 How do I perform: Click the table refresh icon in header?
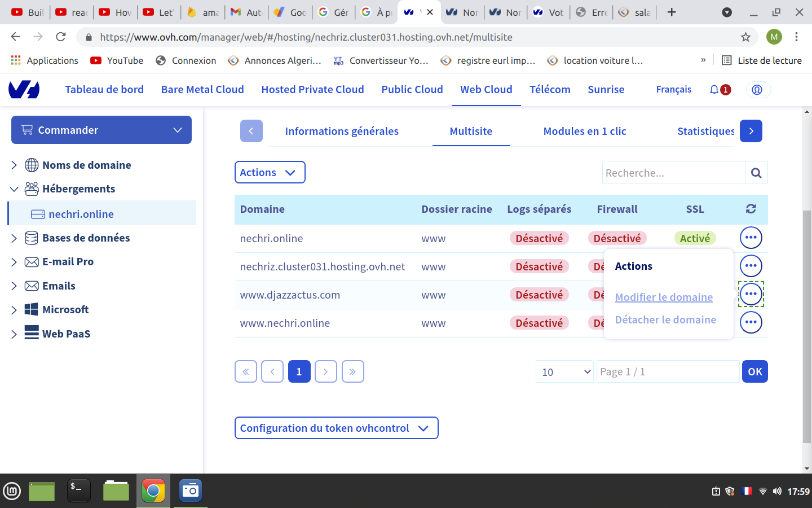tap(751, 209)
